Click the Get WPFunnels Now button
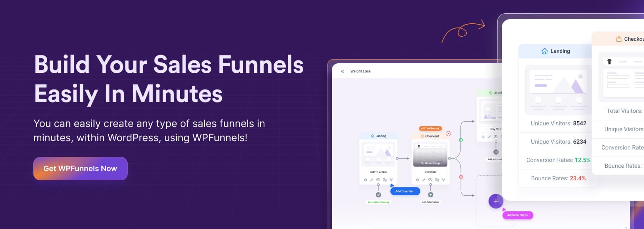The height and width of the screenshot is (229, 644). tap(80, 169)
